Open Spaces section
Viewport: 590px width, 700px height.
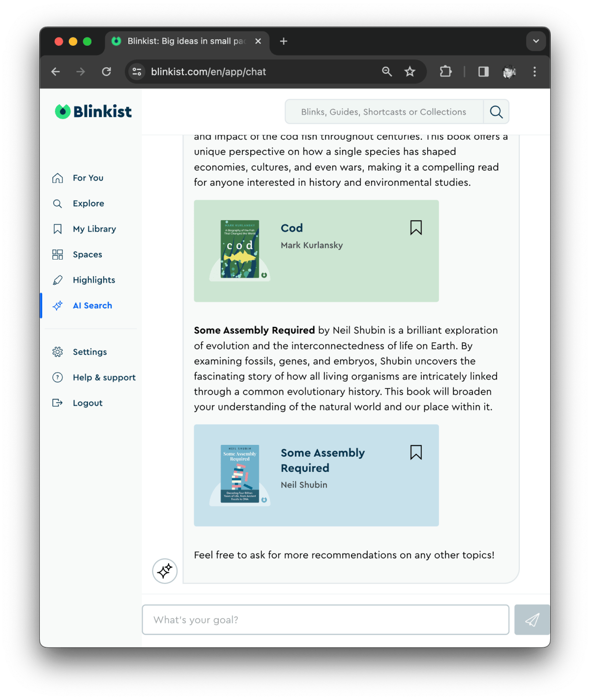[88, 255]
